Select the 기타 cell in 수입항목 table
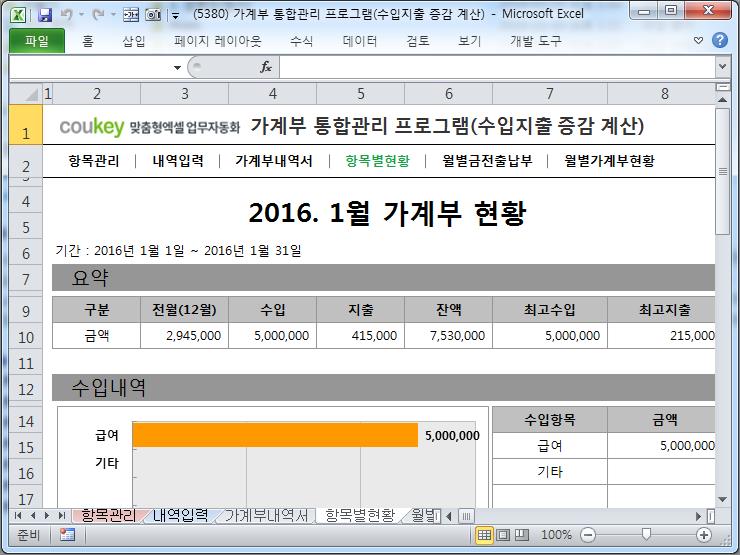 click(550, 471)
